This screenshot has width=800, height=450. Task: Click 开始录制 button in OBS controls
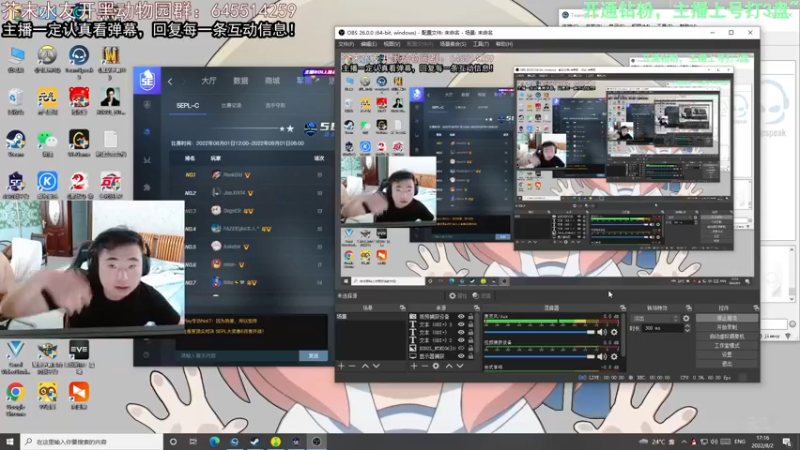pos(727,328)
